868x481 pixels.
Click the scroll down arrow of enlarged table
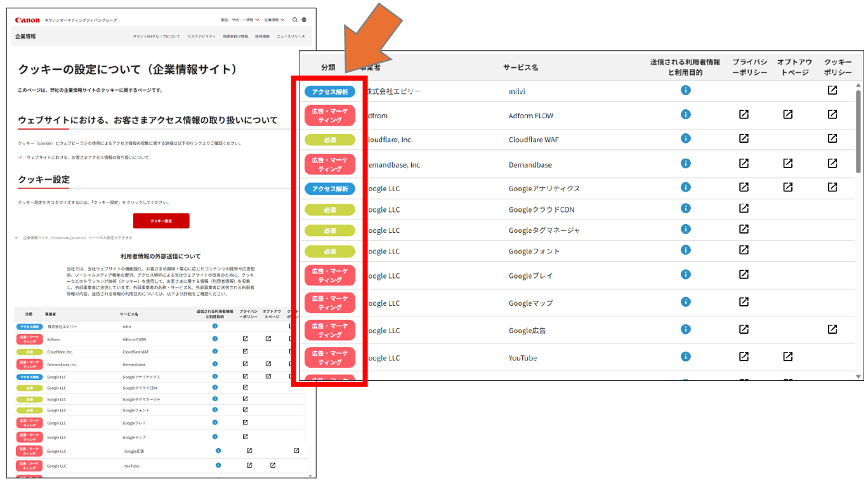coord(858,376)
